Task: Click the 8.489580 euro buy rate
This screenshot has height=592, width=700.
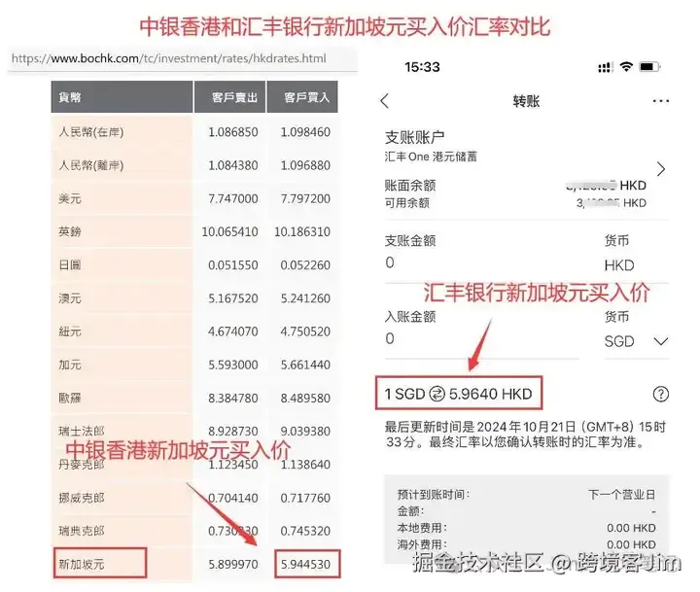Action: [x=305, y=398]
